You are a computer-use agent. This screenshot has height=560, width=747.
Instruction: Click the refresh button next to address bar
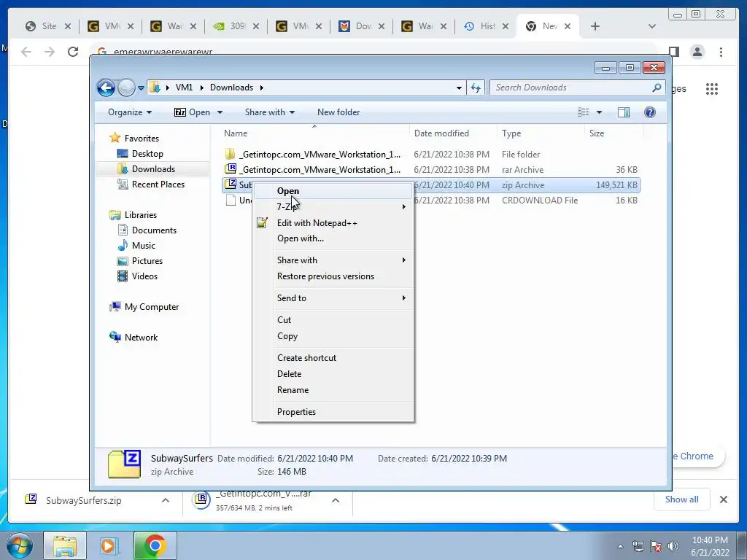(x=476, y=87)
